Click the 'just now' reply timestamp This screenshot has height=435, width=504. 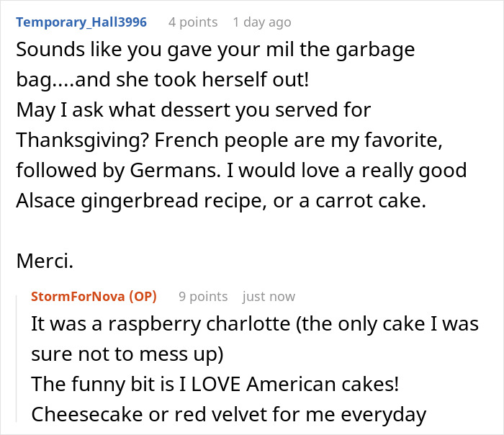tap(269, 297)
